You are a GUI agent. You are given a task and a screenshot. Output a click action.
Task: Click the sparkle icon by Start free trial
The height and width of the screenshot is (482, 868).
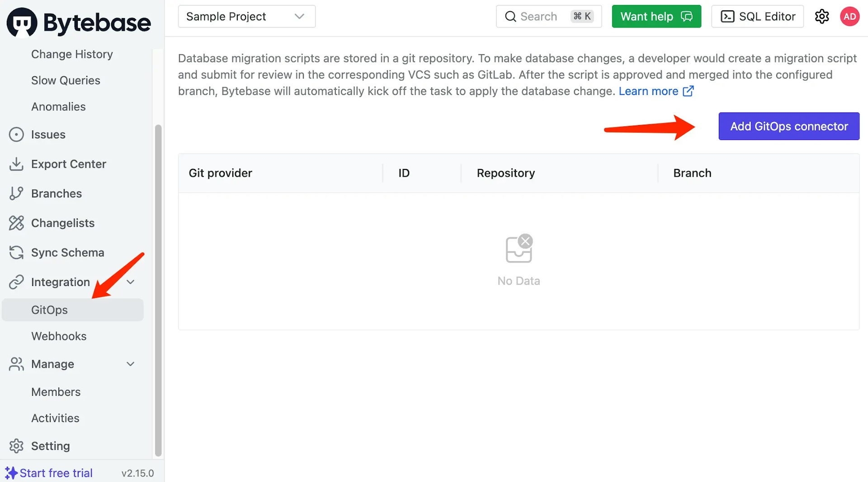[11, 473]
